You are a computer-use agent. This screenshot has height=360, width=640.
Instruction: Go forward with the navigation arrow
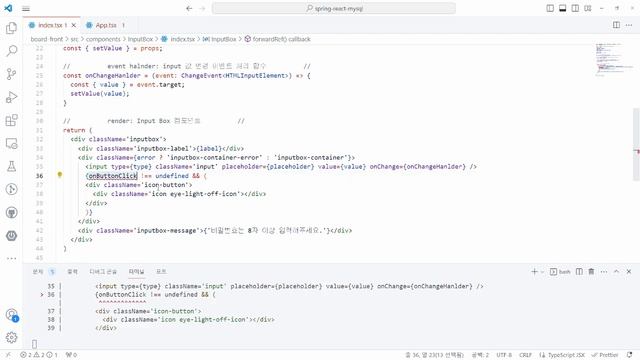pyautogui.click(x=202, y=8)
